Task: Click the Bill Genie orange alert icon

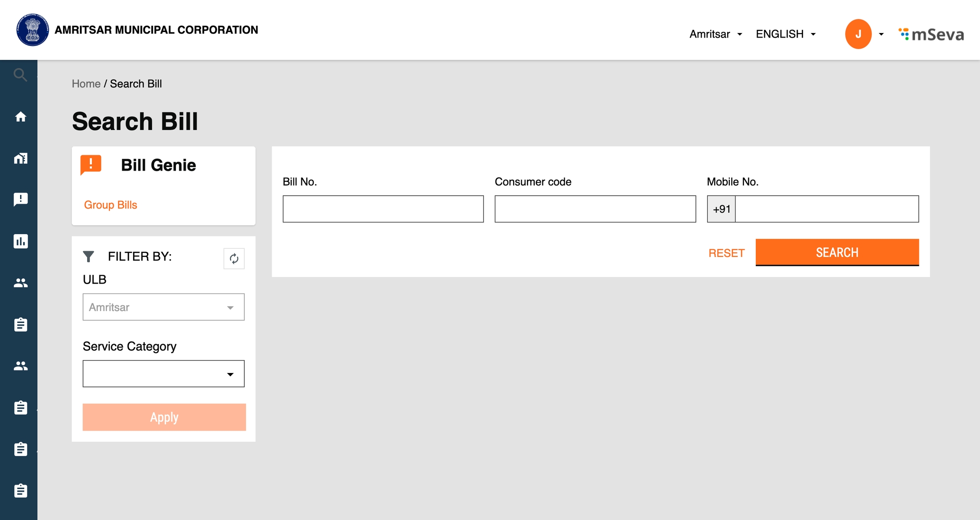Action: [91, 165]
